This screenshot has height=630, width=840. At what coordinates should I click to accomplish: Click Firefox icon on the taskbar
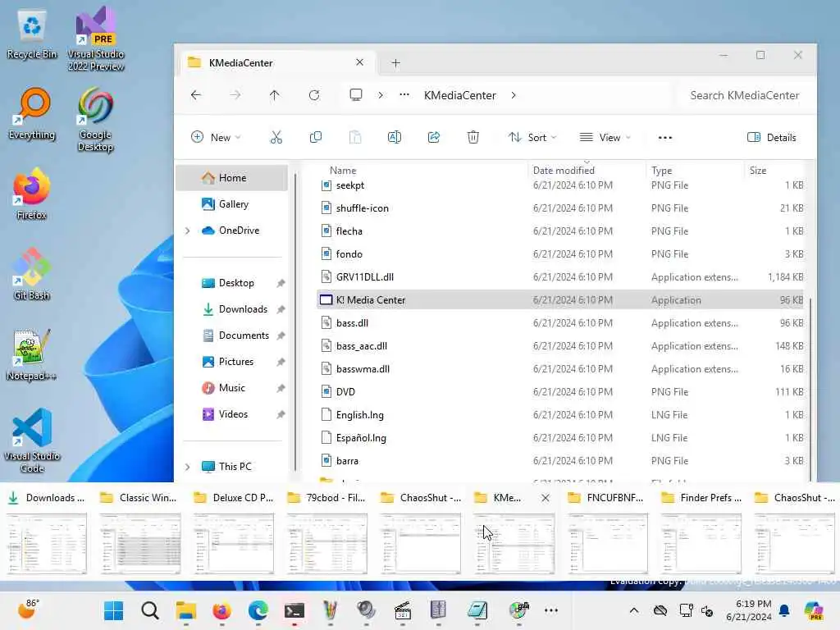(221, 610)
